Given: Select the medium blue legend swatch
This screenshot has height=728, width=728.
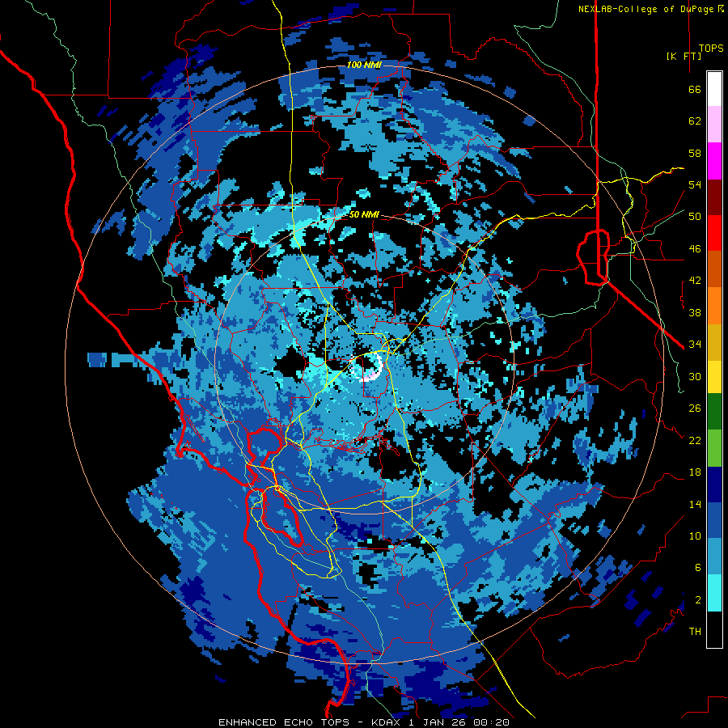Looking at the screenshot, I should [x=714, y=520].
